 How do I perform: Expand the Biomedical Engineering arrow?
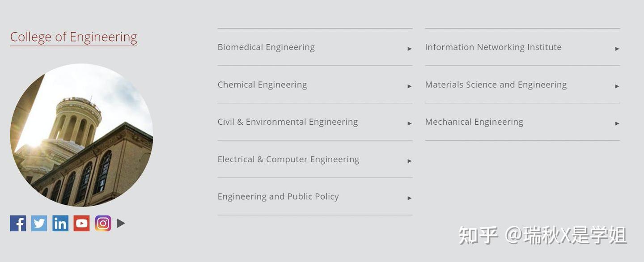coord(409,49)
